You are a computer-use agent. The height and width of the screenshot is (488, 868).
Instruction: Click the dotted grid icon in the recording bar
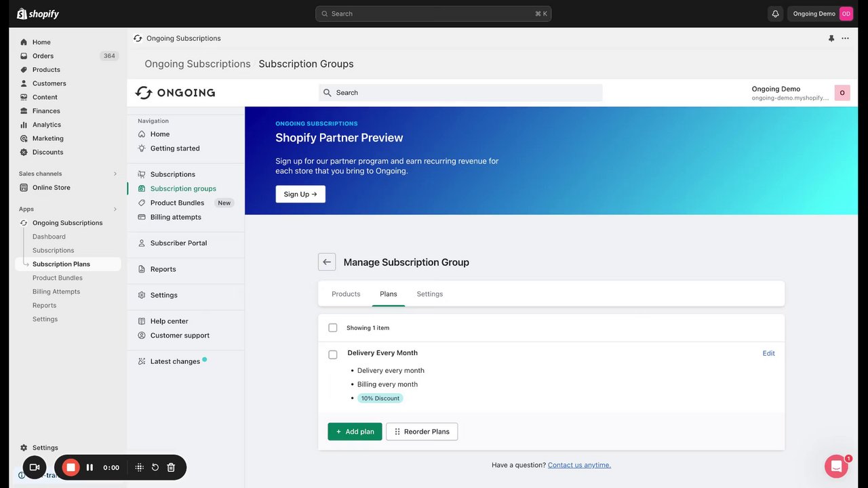[x=140, y=467]
